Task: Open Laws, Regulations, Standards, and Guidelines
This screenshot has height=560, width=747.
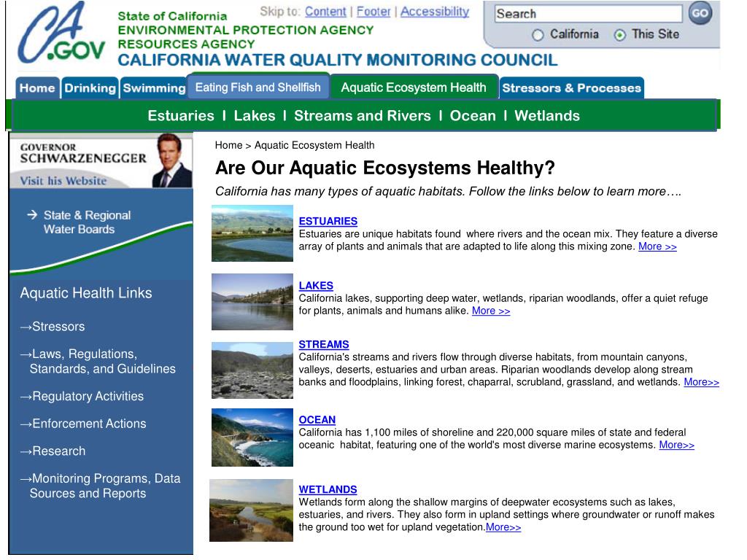Action: [x=98, y=362]
